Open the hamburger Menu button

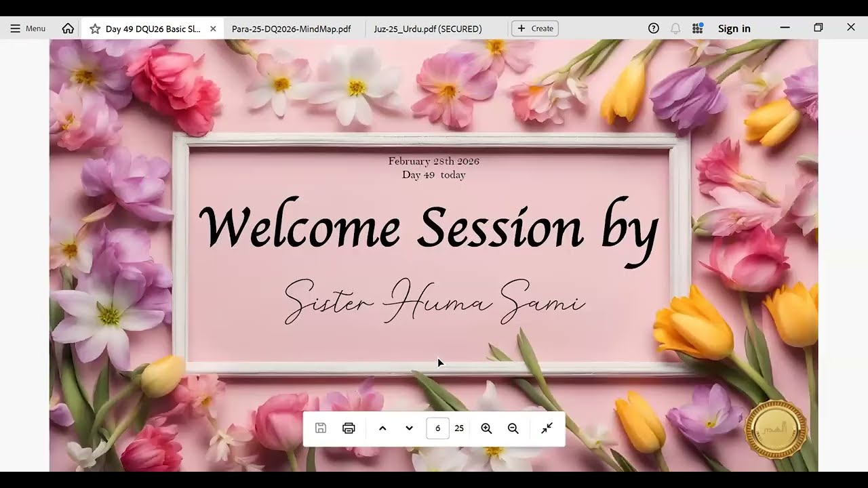28,28
